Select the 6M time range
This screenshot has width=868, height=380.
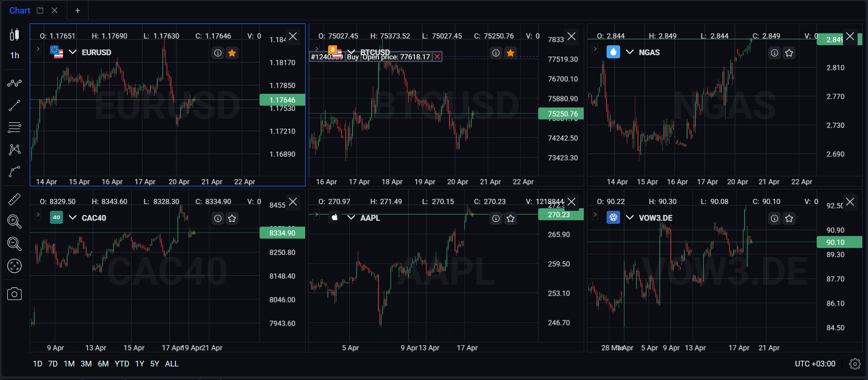104,364
